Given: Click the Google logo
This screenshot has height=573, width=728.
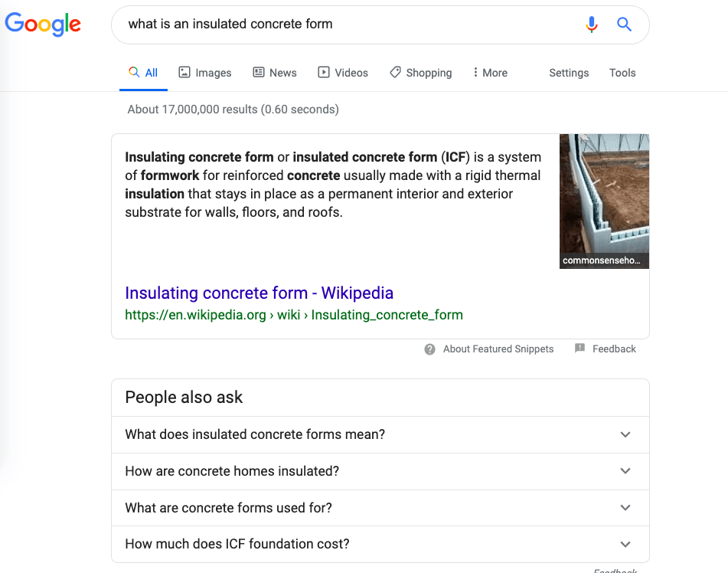Looking at the screenshot, I should (43, 24).
